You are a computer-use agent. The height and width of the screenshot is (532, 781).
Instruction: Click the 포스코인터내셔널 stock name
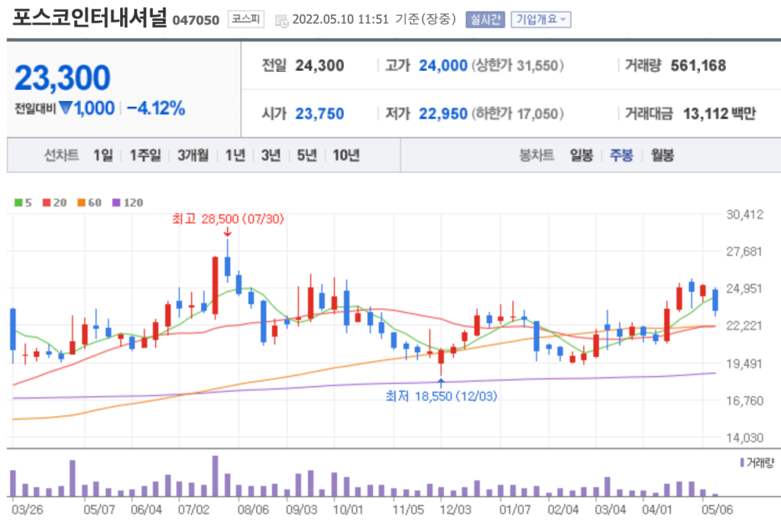pos(89,18)
